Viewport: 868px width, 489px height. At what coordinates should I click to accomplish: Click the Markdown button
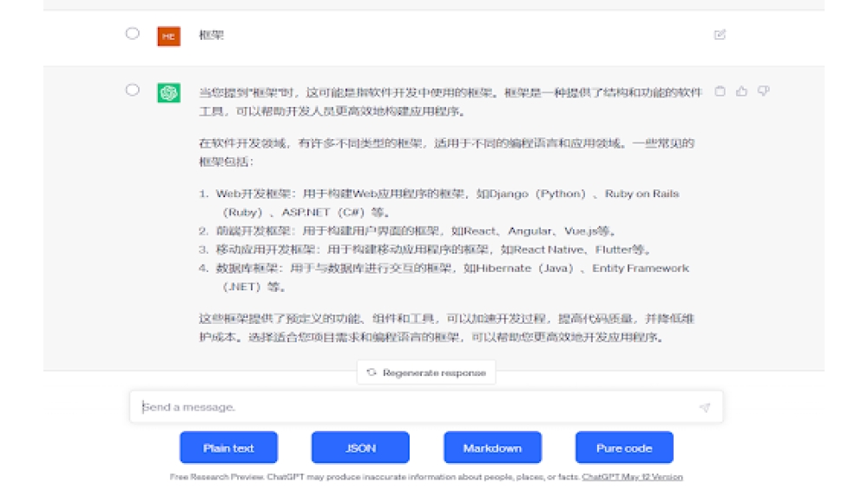(492, 447)
